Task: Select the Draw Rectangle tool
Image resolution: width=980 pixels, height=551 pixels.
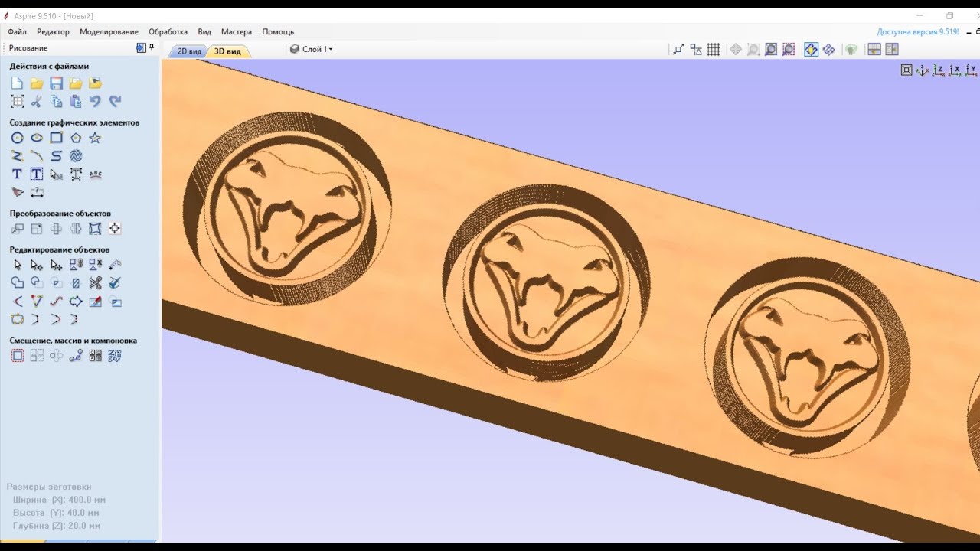Action: click(x=56, y=138)
